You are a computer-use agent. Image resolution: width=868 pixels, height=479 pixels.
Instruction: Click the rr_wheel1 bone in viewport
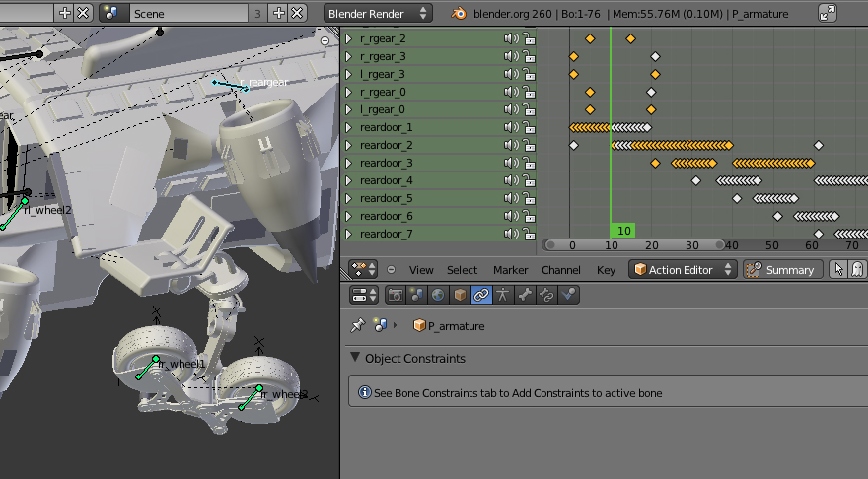pos(147,368)
